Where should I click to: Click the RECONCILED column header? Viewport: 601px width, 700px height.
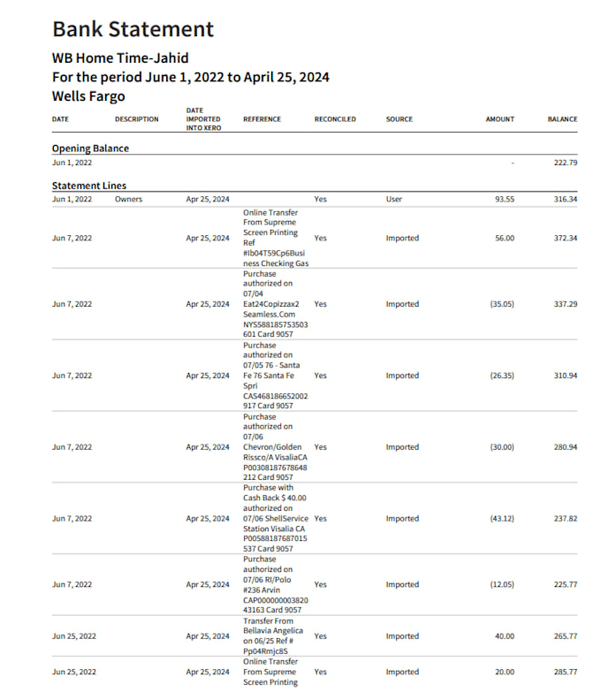click(x=335, y=119)
